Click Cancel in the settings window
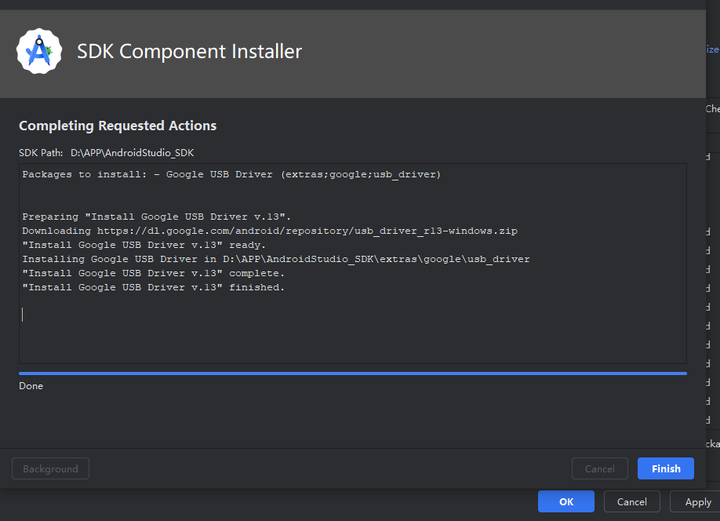The image size is (720, 521). pos(632,501)
